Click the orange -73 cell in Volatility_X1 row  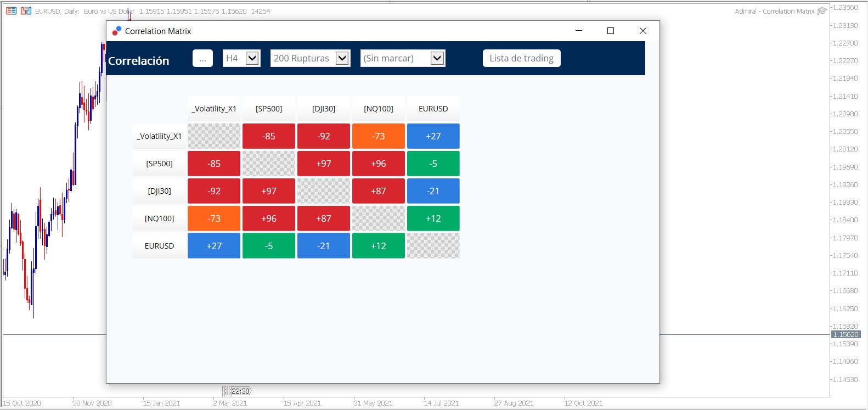379,136
